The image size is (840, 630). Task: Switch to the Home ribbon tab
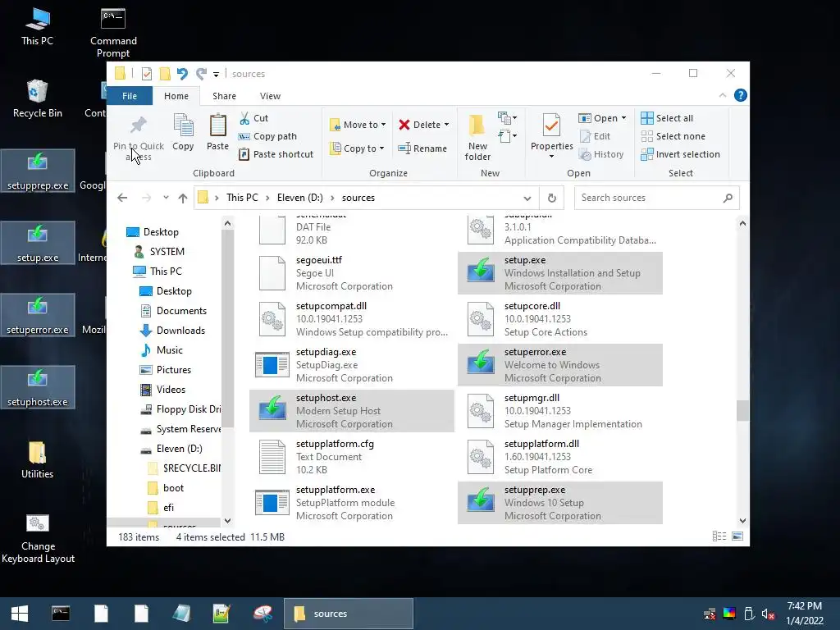point(176,96)
